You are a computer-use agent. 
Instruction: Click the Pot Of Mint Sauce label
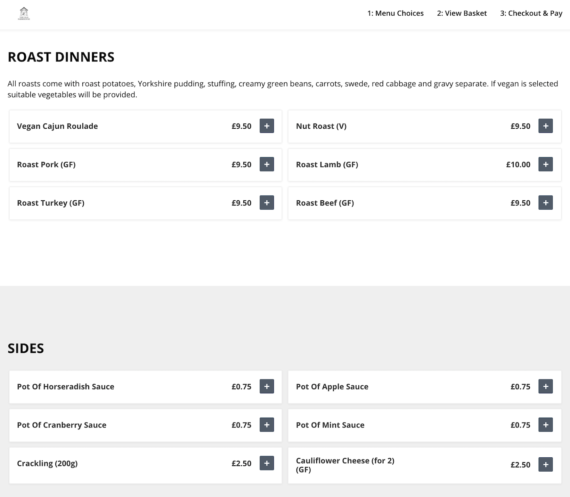pyautogui.click(x=330, y=425)
